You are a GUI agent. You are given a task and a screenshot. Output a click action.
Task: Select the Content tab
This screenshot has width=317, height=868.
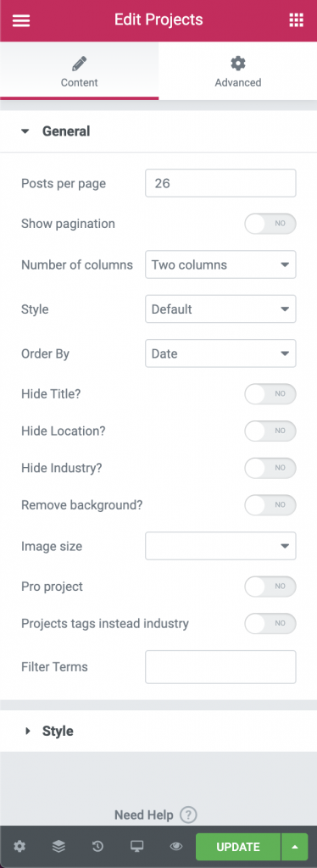(x=79, y=71)
